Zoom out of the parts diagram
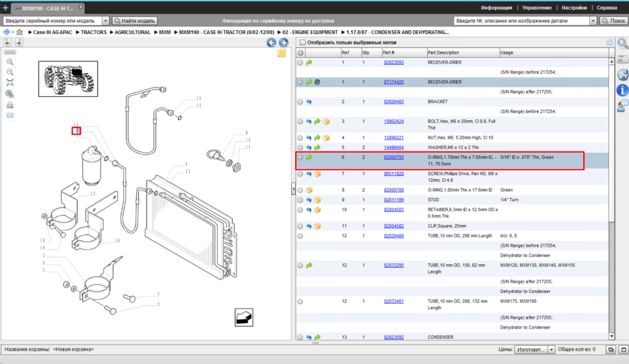 [x=10, y=72]
